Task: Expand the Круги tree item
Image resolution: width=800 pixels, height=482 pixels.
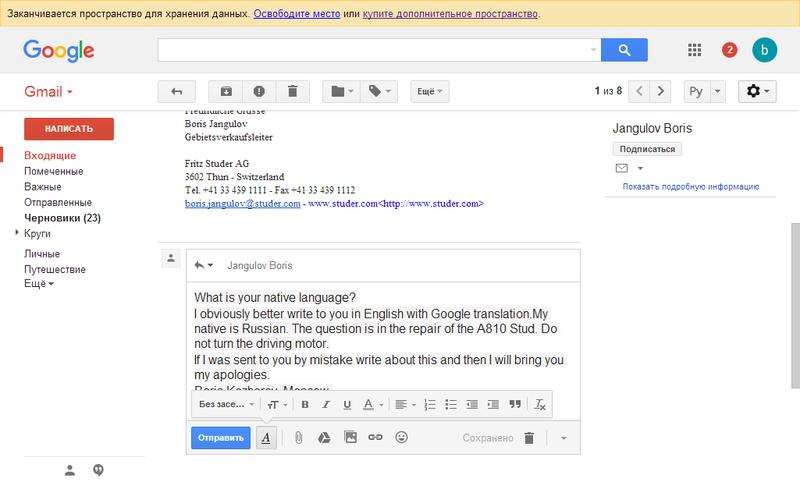Action: click(x=17, y=233)
